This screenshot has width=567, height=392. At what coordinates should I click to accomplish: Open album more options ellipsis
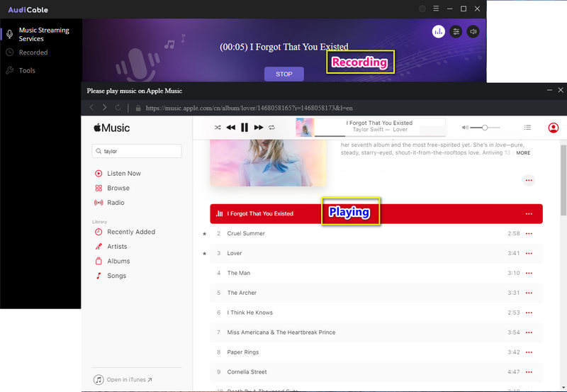[529, 180]
